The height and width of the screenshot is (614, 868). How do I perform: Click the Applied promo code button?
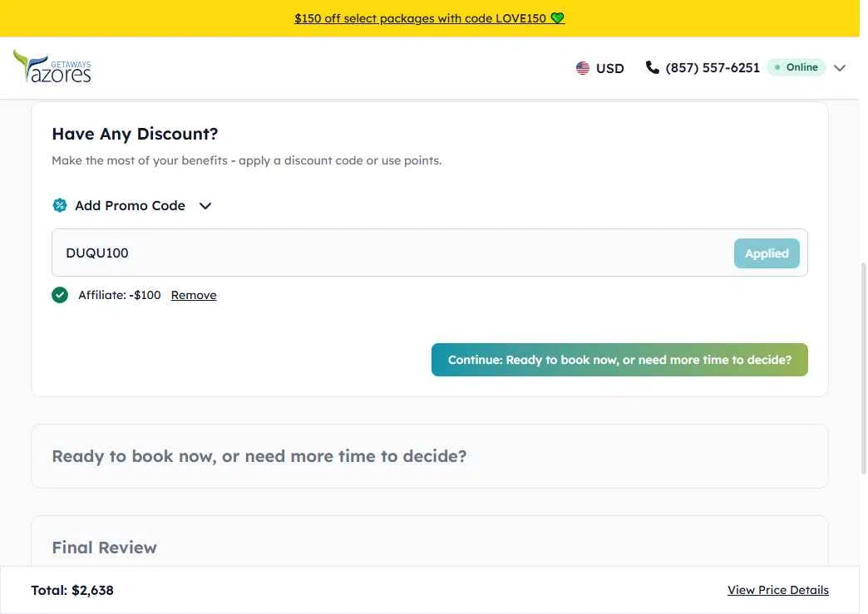click(x=767, y=253)
